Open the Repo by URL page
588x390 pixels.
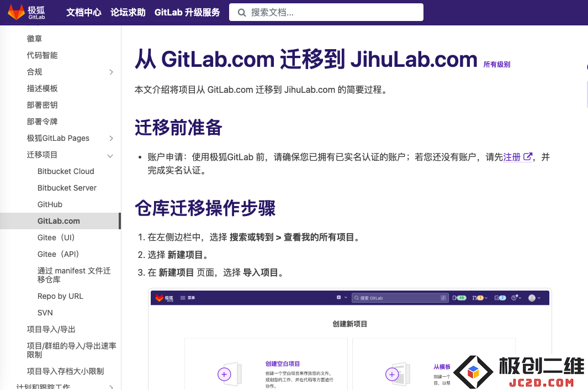[x=60, y=296]
